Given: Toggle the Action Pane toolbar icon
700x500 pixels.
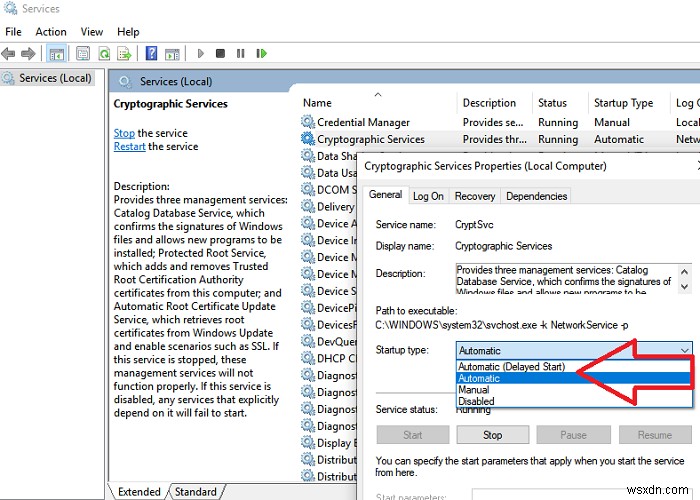Looking at the screenshot, I should (172, 54).
